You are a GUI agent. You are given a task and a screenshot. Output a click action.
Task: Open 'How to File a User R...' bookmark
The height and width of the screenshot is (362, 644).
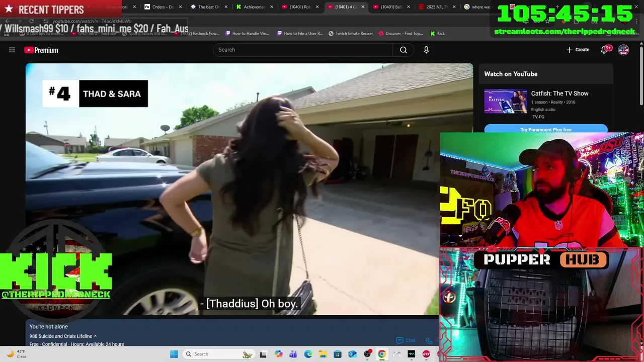click(299, 33)
